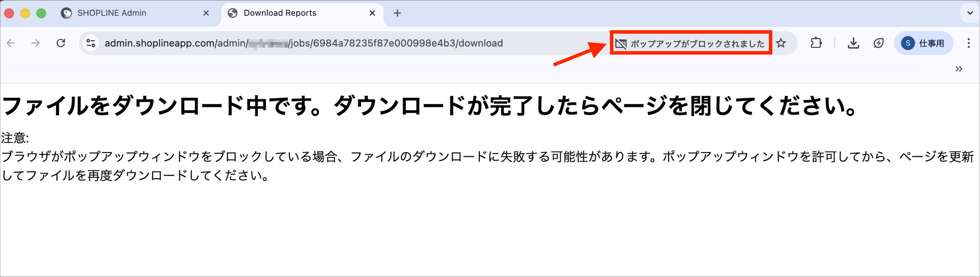
Task: Click the red close window button
Action: tap(9, 13)
